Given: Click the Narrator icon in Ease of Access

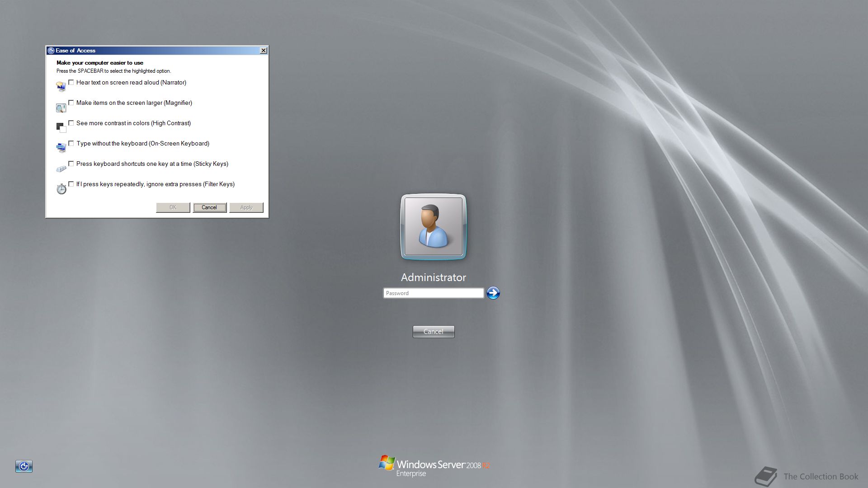Looking at the screenshot, I should coord(61,86).
